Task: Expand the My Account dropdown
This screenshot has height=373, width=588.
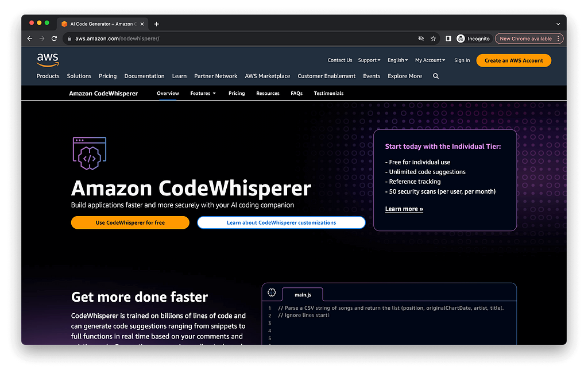Action: coord(430,60)
